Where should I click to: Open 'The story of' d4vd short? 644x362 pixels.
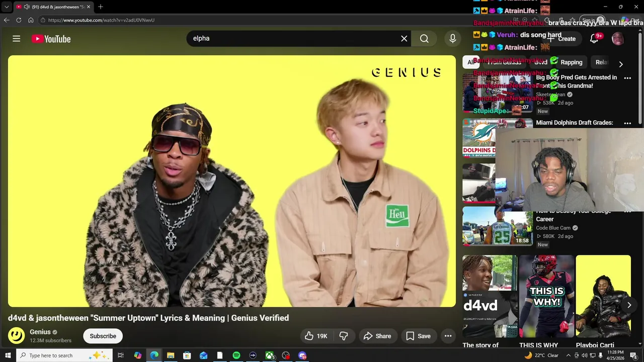pos(490,296)
